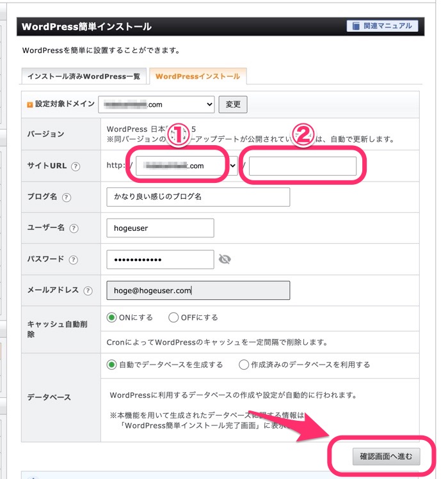This screenshot has height=479, width=448.
Task: Click the Cron cache description text
Action: [x=217, y=342]
